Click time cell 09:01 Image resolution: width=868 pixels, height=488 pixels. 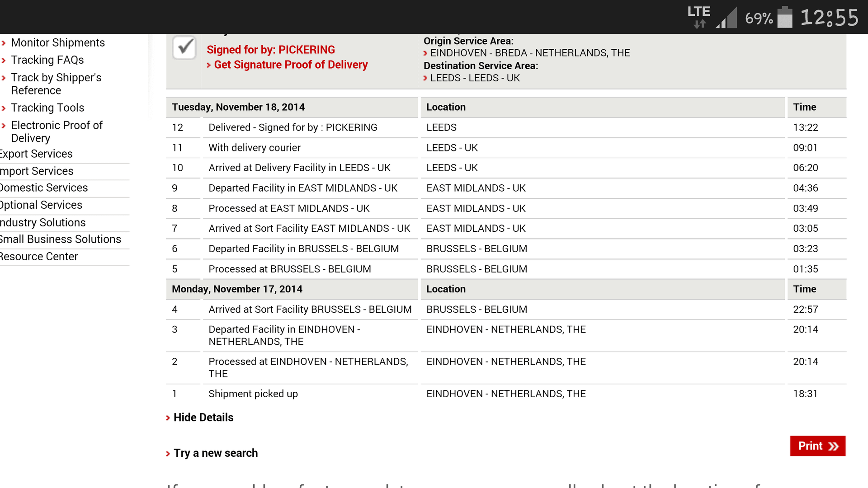tap(806, 148)
